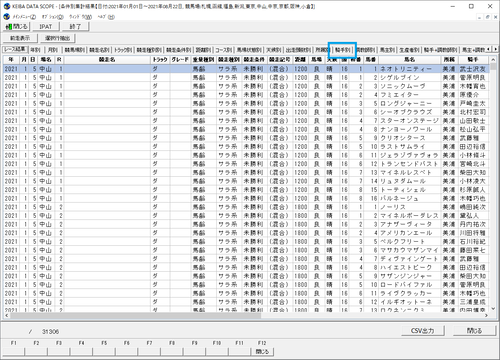
Task: Click the グレード column header
Action: pos(180,60)
